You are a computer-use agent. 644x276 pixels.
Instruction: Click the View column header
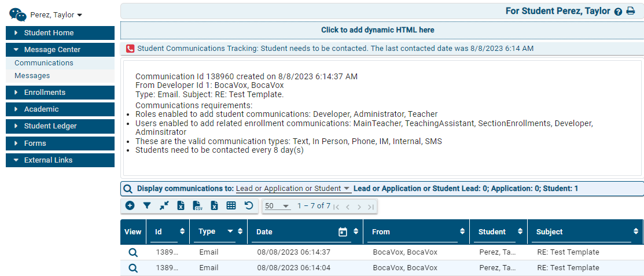pyautogui.click(x=133, y=231)
